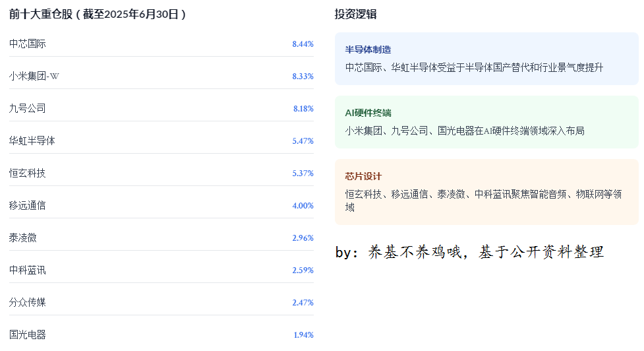Click the 5.47% percentage value
644x351 pixels.
point(303,141)
